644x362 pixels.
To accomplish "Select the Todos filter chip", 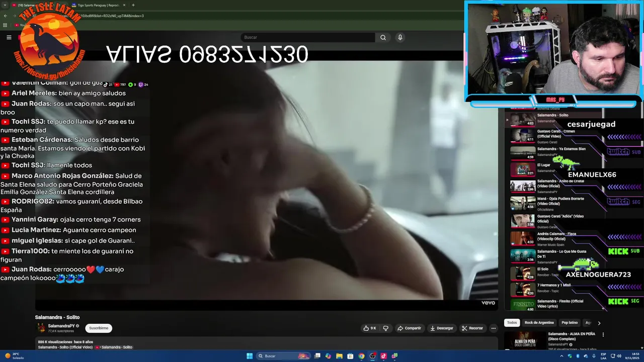I will tap(512, 323).
